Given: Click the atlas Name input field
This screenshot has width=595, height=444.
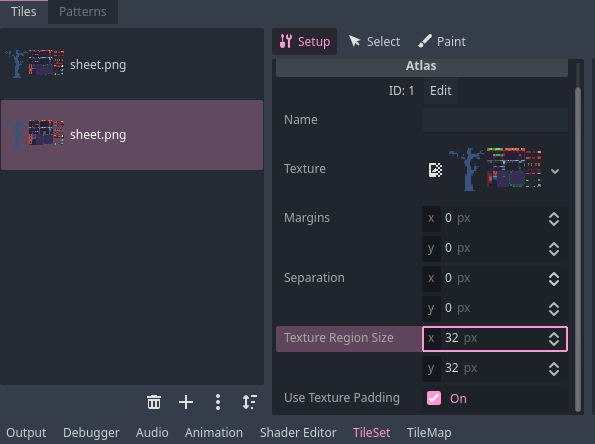Looking at the screenshot, I should [495, 120].
